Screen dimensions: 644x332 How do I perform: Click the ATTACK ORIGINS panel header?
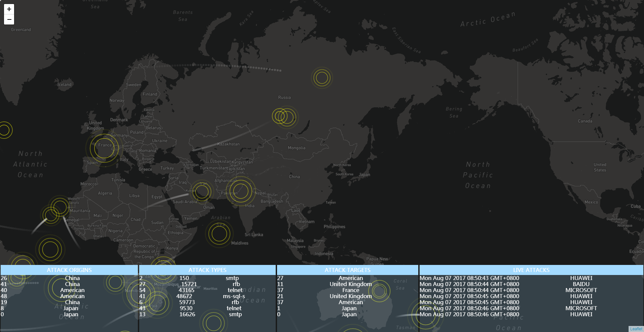tap(69, 270)
